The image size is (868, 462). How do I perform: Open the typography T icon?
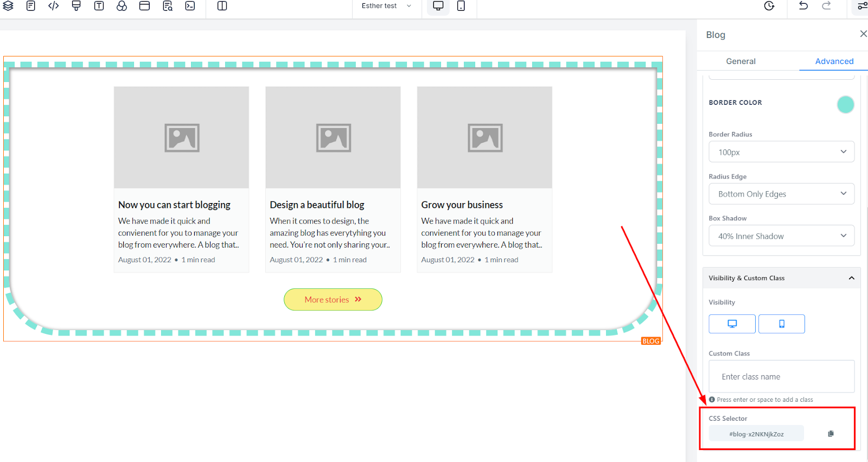pos(99,6)
